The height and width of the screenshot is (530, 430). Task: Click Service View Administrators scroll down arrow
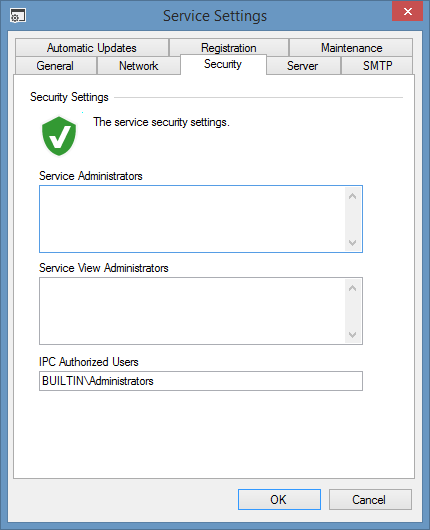[x=353, y=335]
